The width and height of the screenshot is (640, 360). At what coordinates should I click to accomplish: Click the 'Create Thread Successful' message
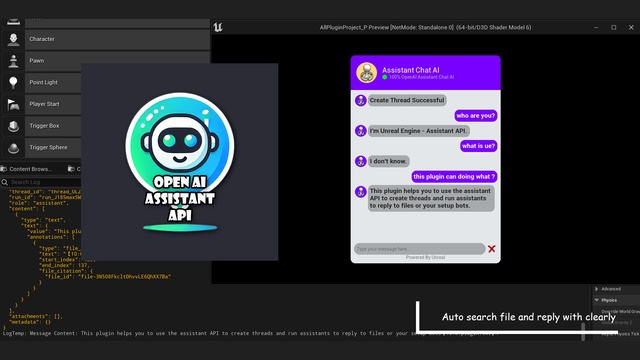pyautogui.click(x=407, y=100)
